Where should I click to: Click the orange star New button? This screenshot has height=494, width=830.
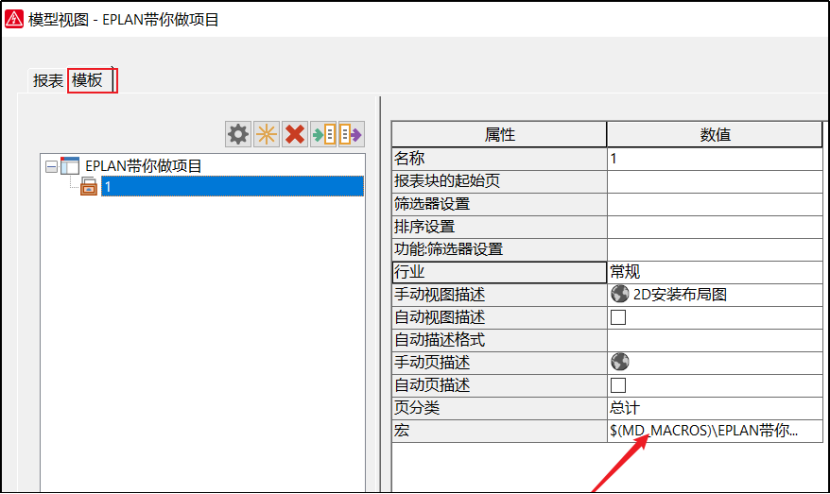(266, 134)
